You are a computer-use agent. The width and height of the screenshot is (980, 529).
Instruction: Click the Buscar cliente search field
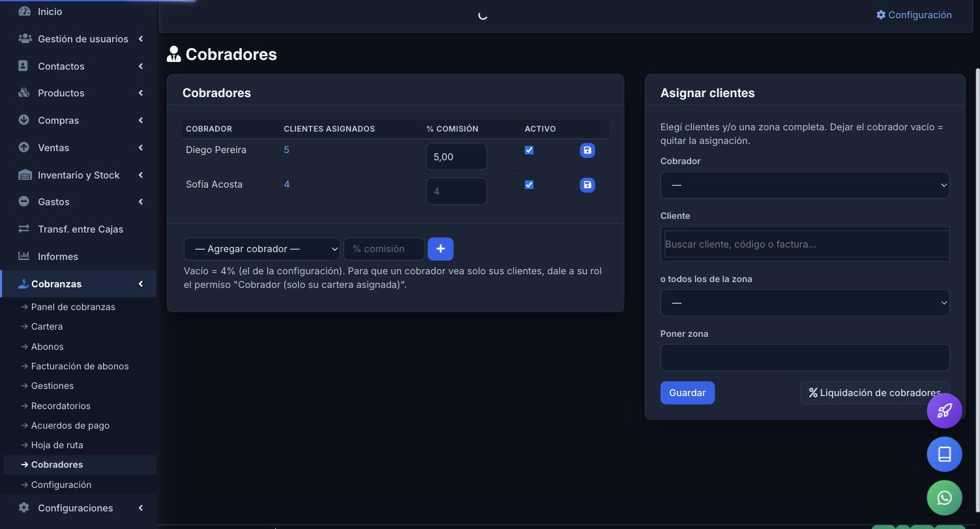click(x=807, y=244)
